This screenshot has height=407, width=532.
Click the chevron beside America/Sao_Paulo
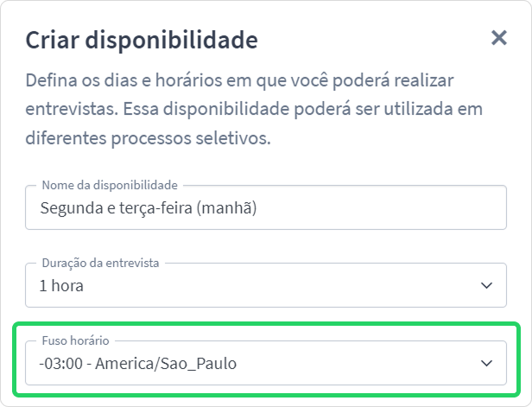tap(486, 363)
